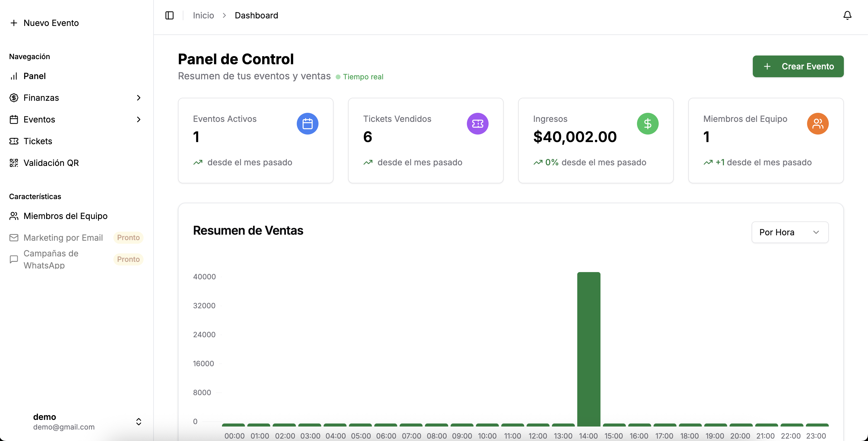Image resolution: width=868 pixels, height=441 pixels.
Task: Click the Marketing por Email envelope icon
Action: (x=14, y=238)
